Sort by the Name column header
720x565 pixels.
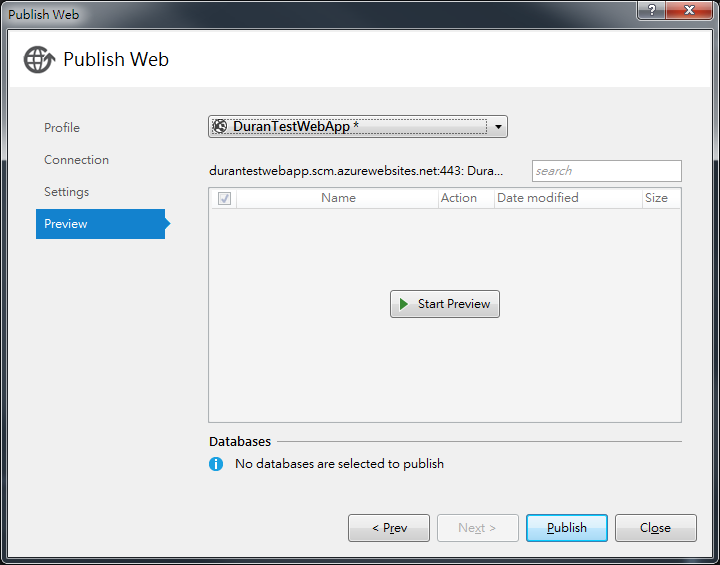click(338, 198)
